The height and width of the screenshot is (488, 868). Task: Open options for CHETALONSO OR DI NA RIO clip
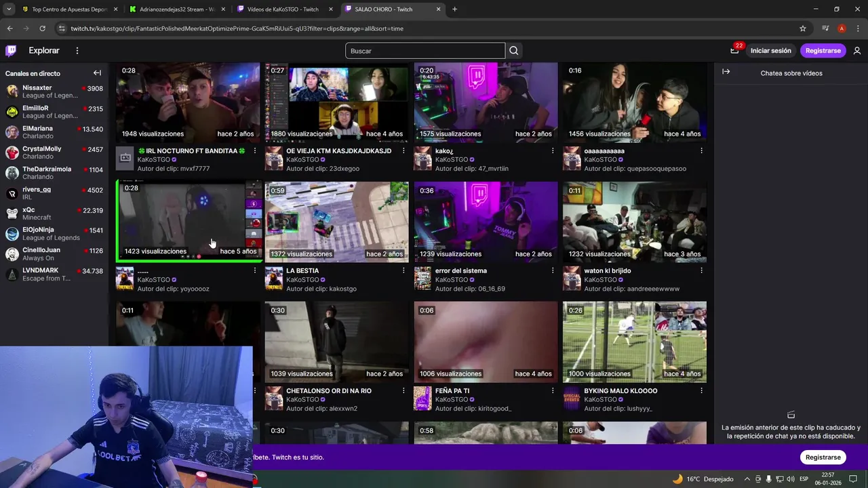pyautogui.click(x=403, y=390)
